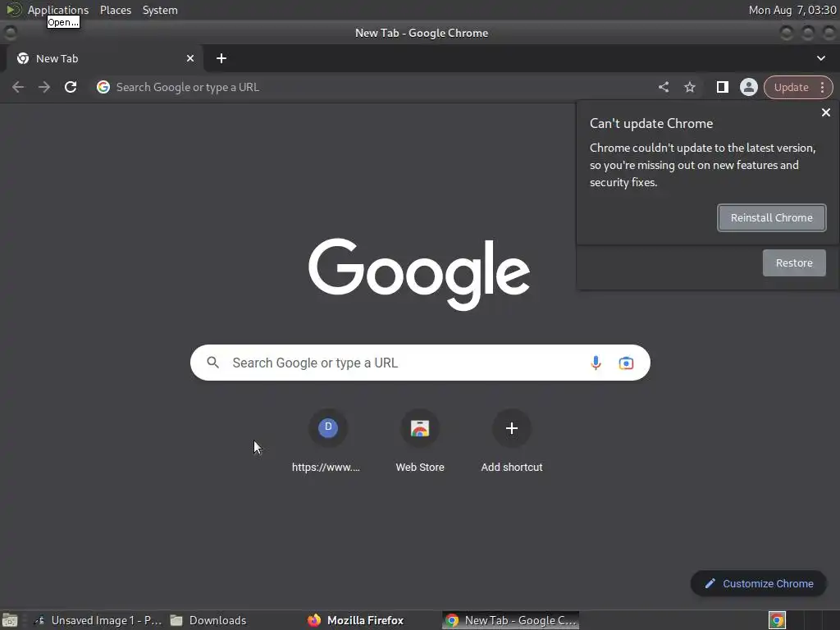Screen dimensions: 840x630
Task: Switch to Unsaved Image 1 taskbar window
Action: (x=98, y=620)
